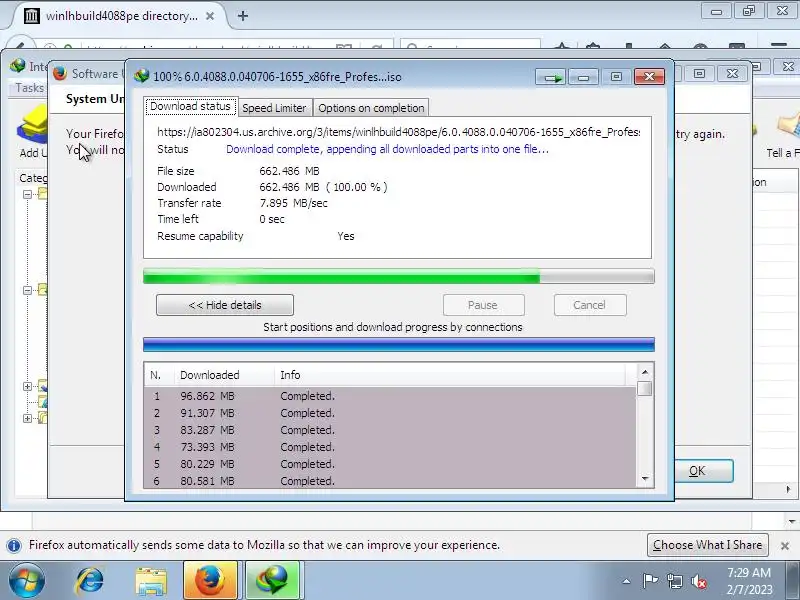The width and height of the screenshot is (800, 600).
Task: Close the winlhbuild4088pe directory tab
Action: click(210, 16)
